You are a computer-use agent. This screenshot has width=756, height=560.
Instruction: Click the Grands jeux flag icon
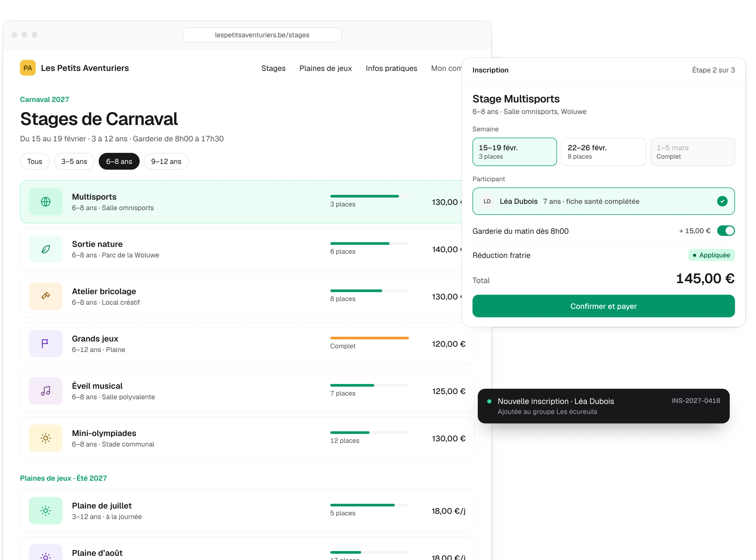[x=45, y=344]
